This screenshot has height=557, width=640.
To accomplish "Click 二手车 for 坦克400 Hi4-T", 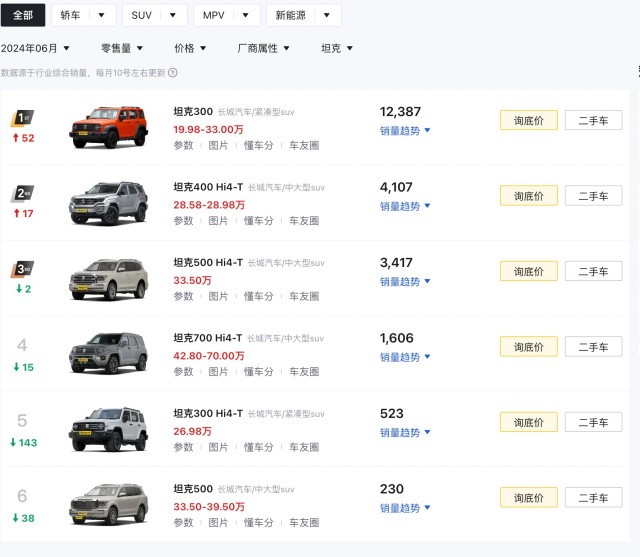I will 593,196.
